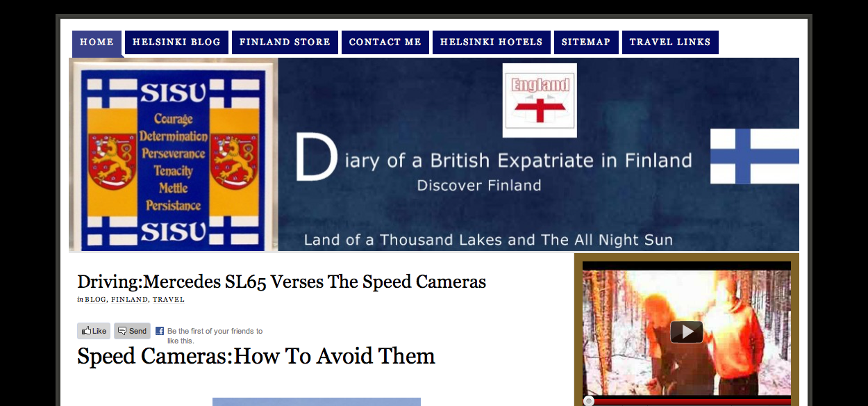This screenshot has height=406, width=868.
Task: Open the Finland Store page
Action: (x=285, y=42)
